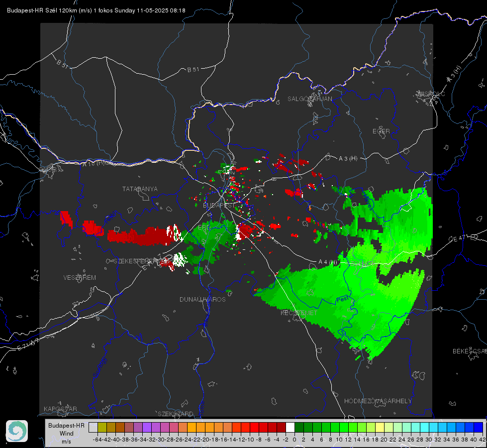
Task: Click the Budapest-HR Wind m/s legend label
Action: point(67,434)
